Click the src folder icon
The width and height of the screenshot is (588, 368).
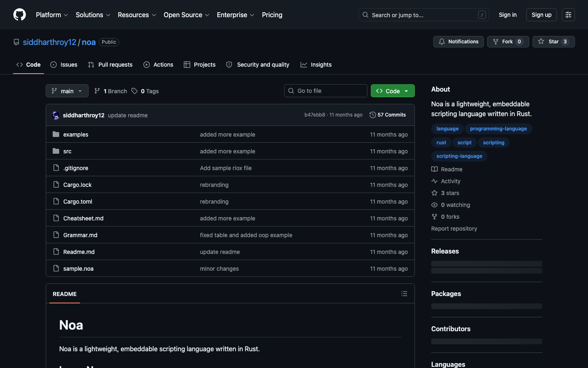pos(56,151)
